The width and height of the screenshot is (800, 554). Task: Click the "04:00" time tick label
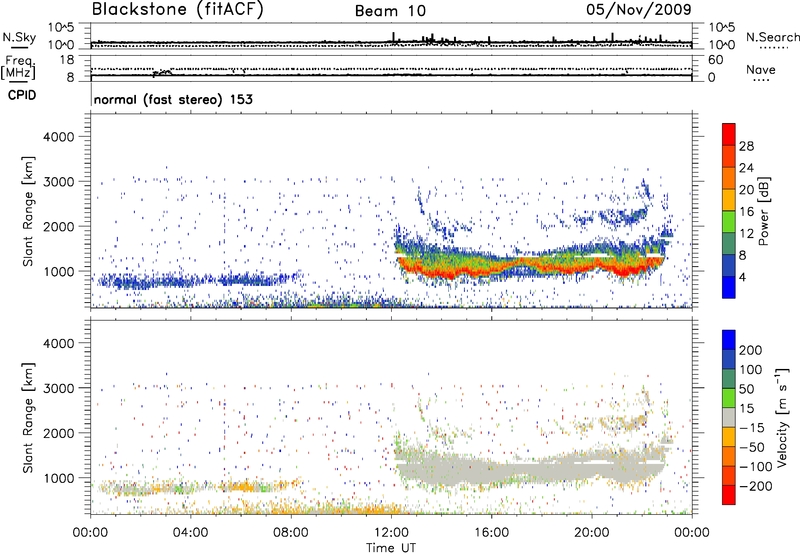190,533
